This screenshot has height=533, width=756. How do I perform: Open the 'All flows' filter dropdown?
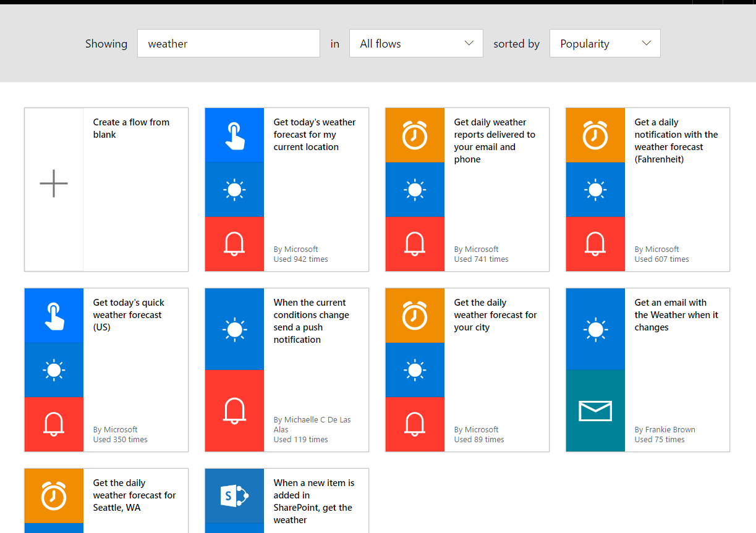(416, 43)
